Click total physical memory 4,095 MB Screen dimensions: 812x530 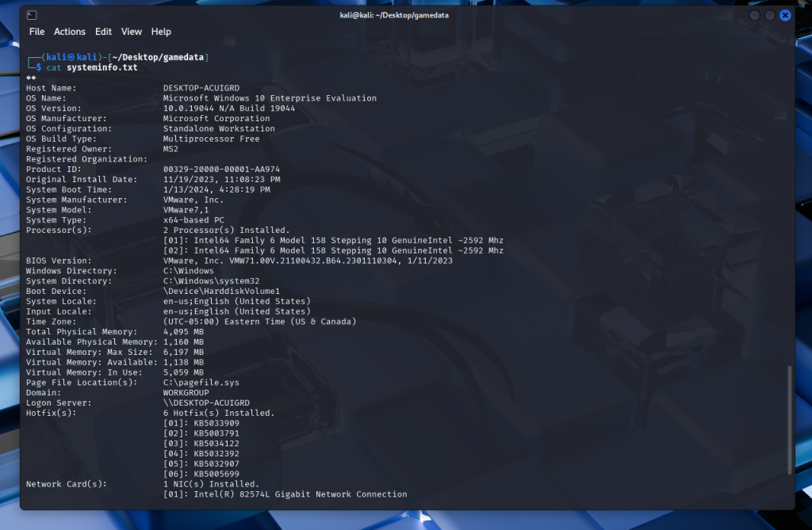pos(183,332)
